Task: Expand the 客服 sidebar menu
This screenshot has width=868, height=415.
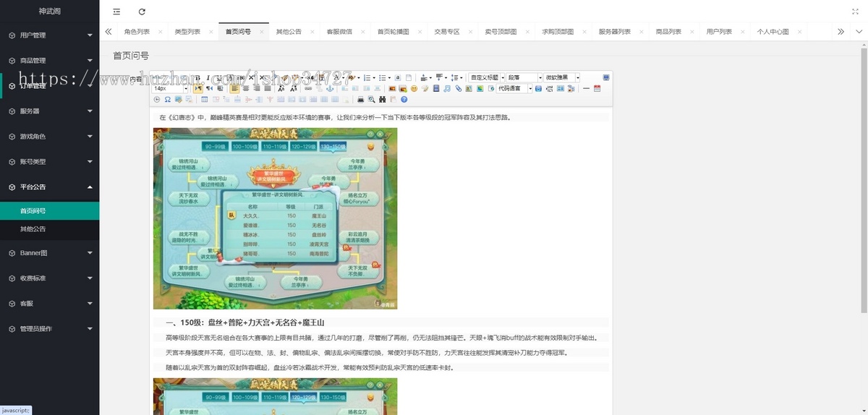Action: (x=49, y=303)
